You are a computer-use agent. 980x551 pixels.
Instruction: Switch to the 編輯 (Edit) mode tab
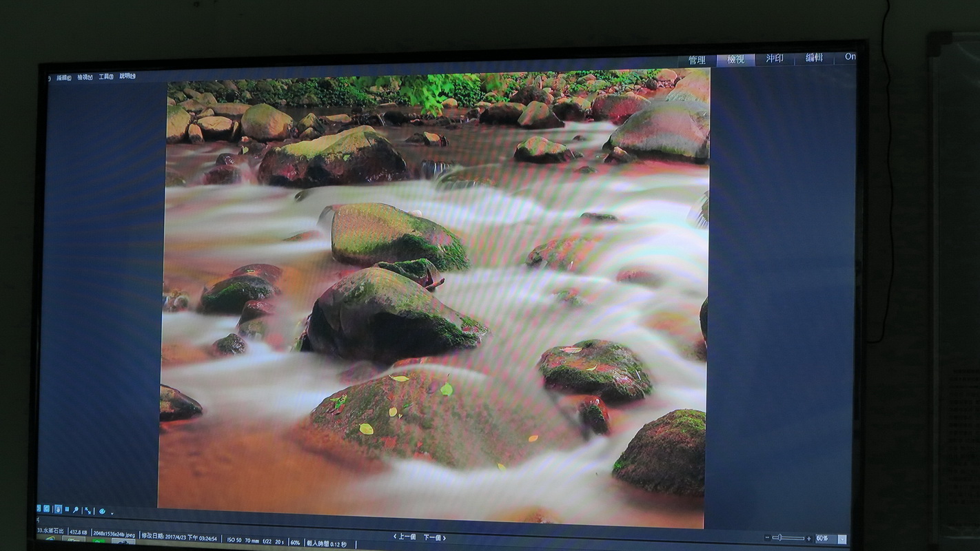(x=814, y=58)
